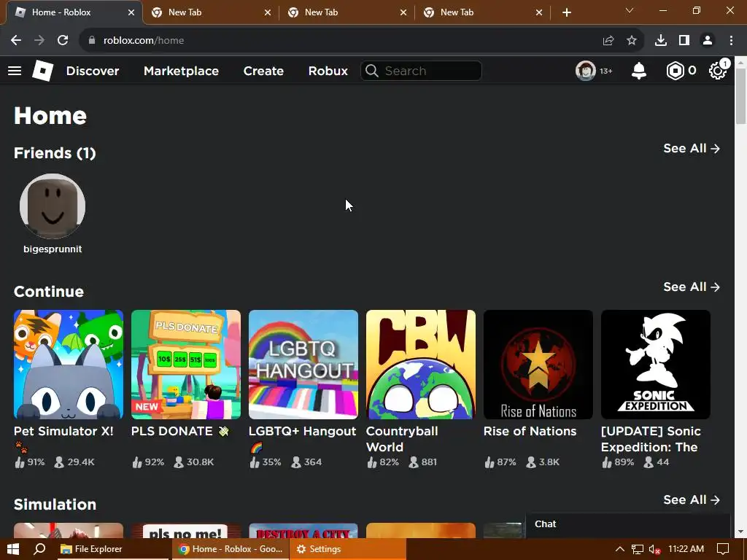The height and width of the screenshot is (560, 747).
Task: Open the Countryball World game thumbnail
Action: click(421, 365)
